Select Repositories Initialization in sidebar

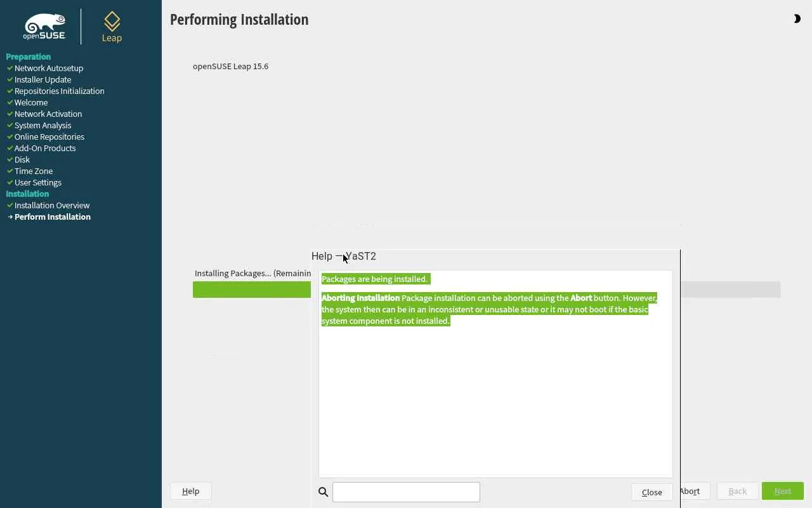(60, 91)
